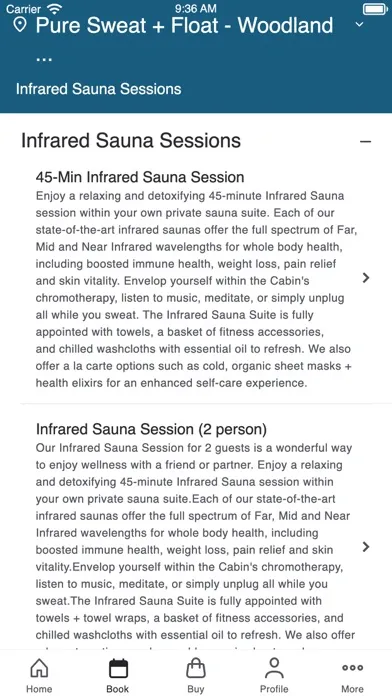Tap the Wi-Fi status icon
This screenshot has width=392, height=696.
(55, 8)
